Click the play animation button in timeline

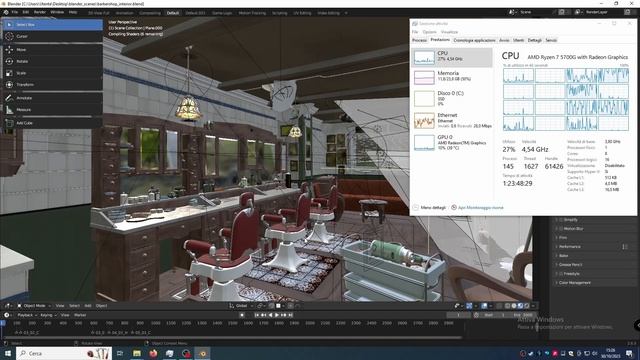tap(277, 315)
